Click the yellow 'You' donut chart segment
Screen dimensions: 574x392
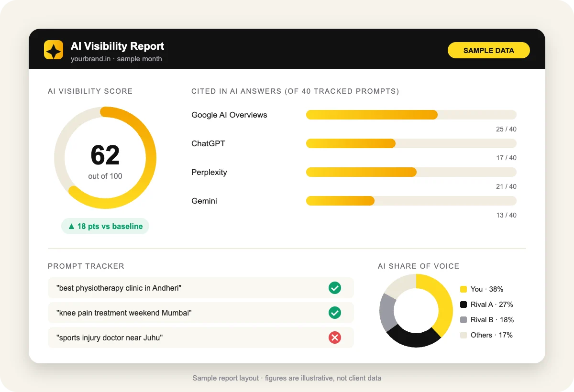(x=443, y=301)
